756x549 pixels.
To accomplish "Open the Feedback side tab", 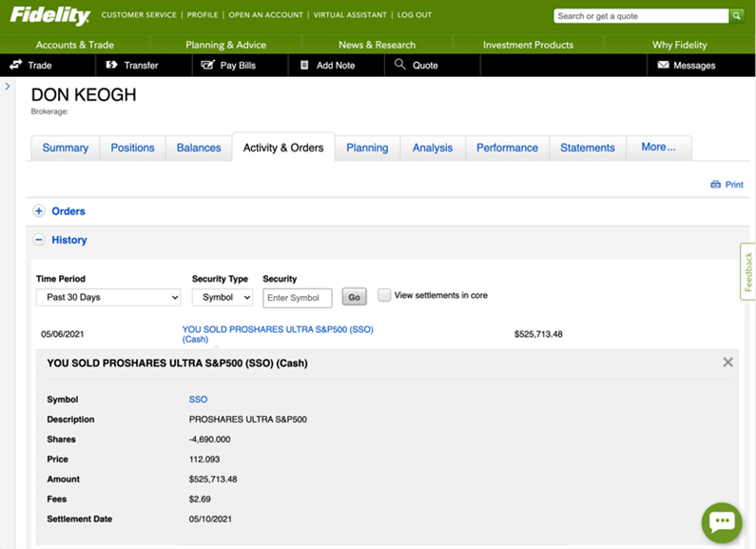I will pos(747,271).
